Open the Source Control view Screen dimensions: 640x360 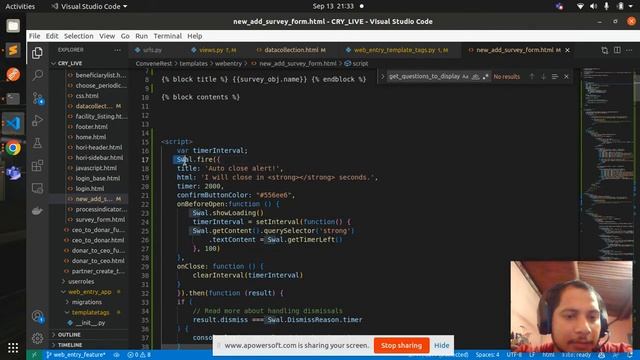(x=38, y=98)
